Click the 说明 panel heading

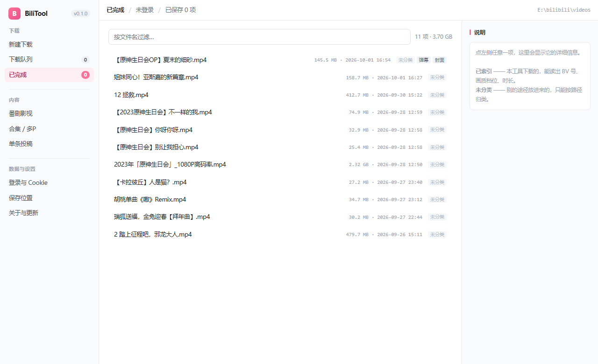point(480,33)
